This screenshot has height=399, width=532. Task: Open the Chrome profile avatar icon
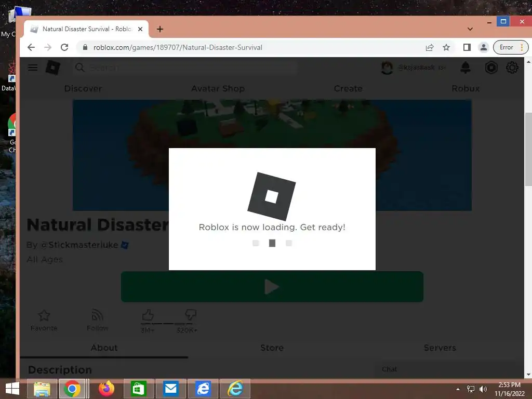[484, 47]
